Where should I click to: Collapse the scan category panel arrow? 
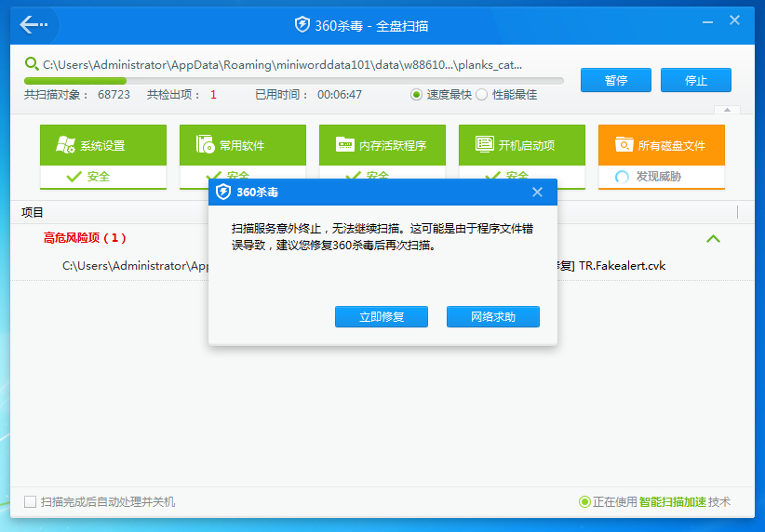pyautogui.click(x=727, y=110)
